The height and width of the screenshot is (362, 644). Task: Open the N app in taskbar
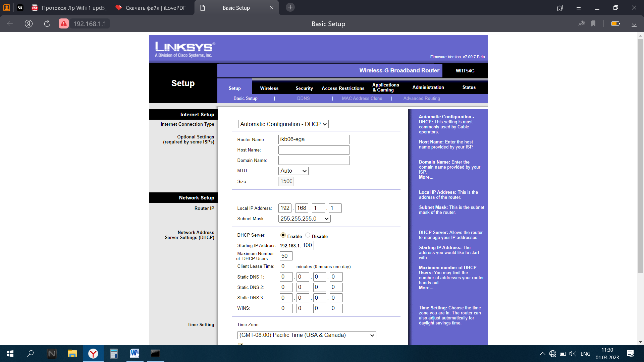(52, 354)
